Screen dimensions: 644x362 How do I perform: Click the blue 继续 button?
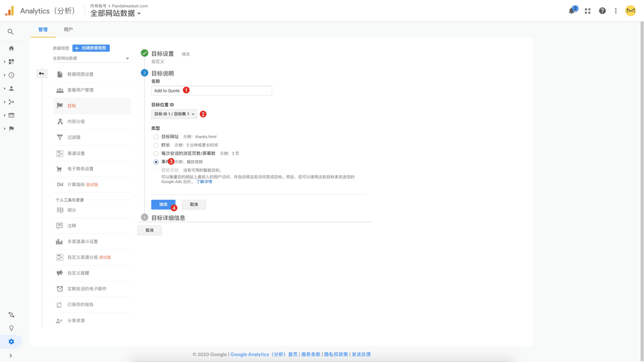[163, 205]
